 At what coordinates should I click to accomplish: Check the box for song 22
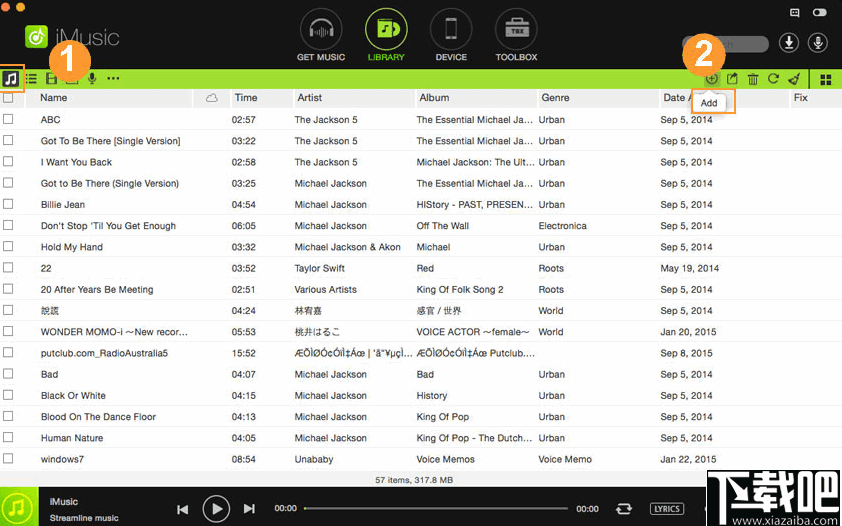[8, 267]
